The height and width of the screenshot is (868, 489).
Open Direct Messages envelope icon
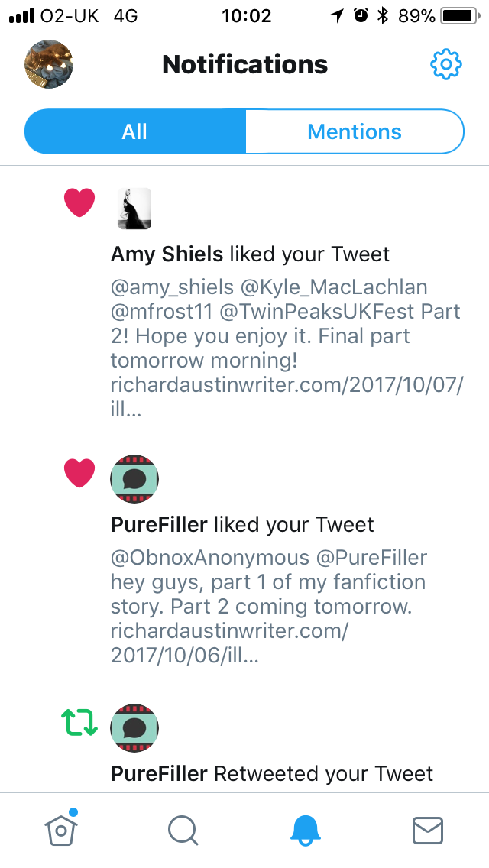coord(428,830)
